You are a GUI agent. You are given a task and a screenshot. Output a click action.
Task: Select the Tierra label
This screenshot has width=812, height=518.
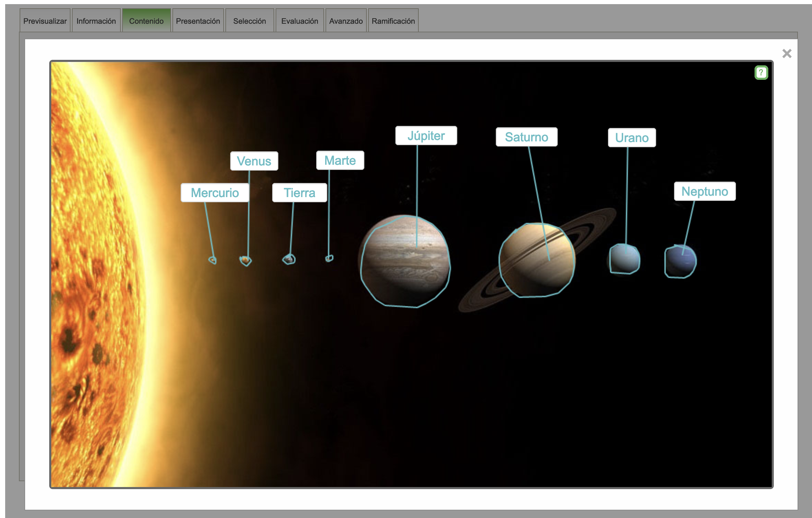[299, 193]
